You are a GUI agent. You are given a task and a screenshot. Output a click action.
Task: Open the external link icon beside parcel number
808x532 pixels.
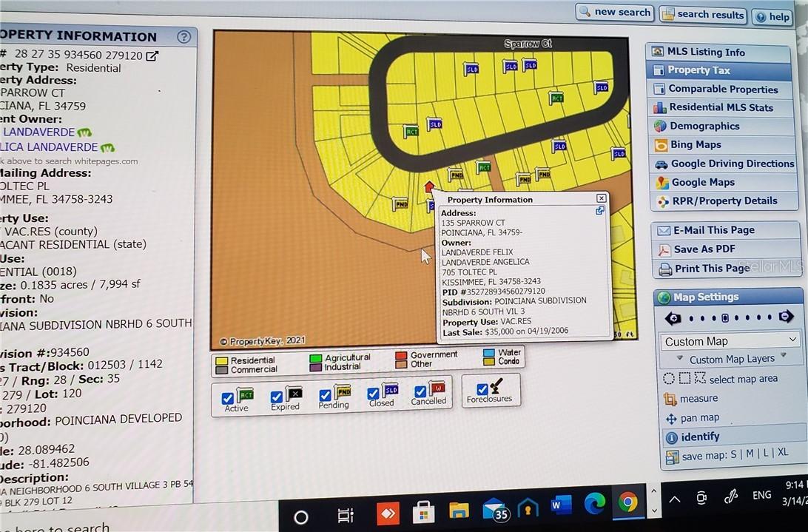[x=152, y=55]
